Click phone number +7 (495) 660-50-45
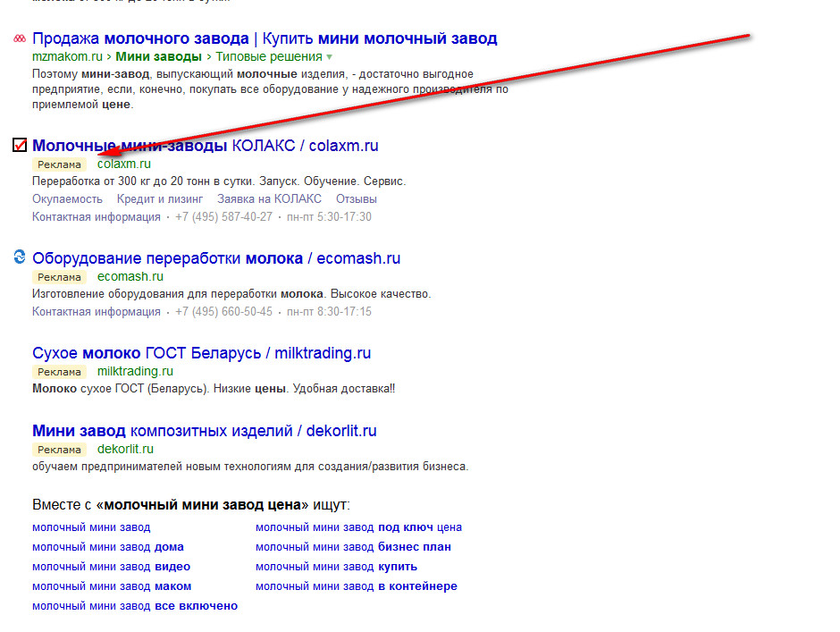The width and height of the screenshot is (840, 632). 223,311
